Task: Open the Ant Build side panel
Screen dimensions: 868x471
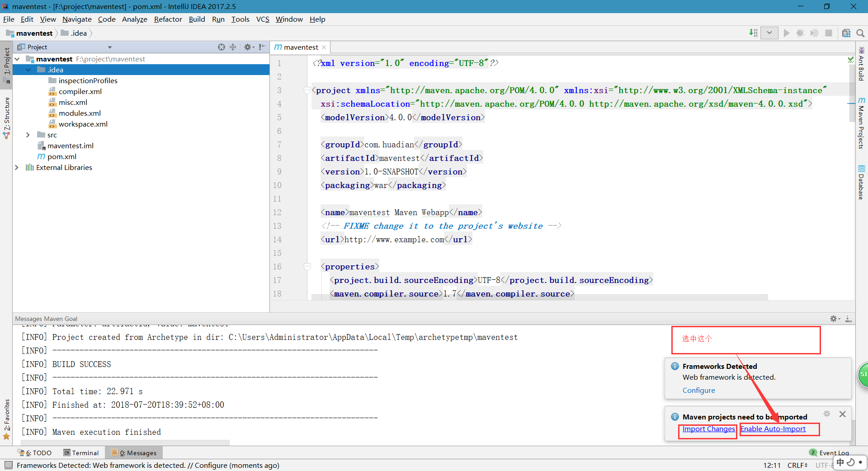Action: [862, 64]
